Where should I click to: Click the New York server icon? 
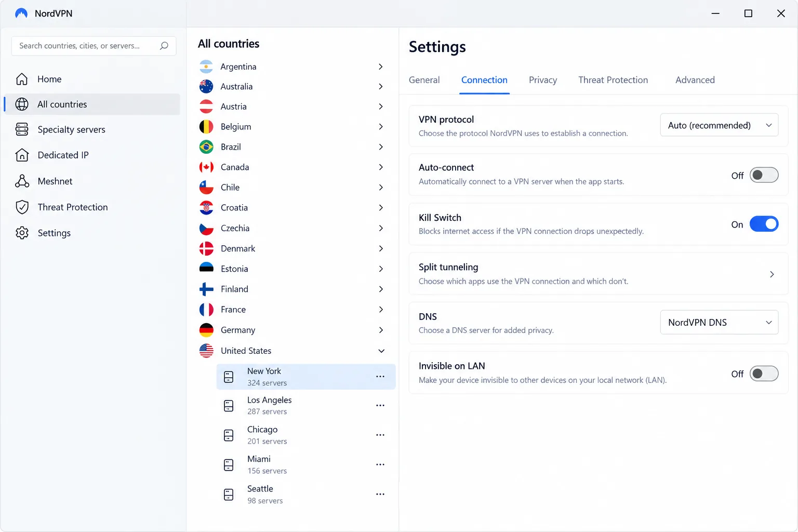[229, 377]
